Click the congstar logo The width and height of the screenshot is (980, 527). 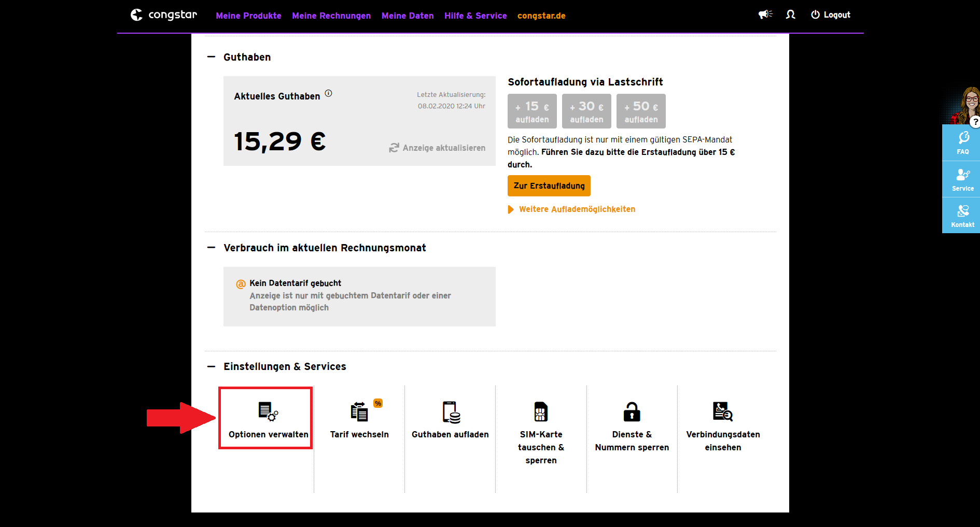pos(164,15)
